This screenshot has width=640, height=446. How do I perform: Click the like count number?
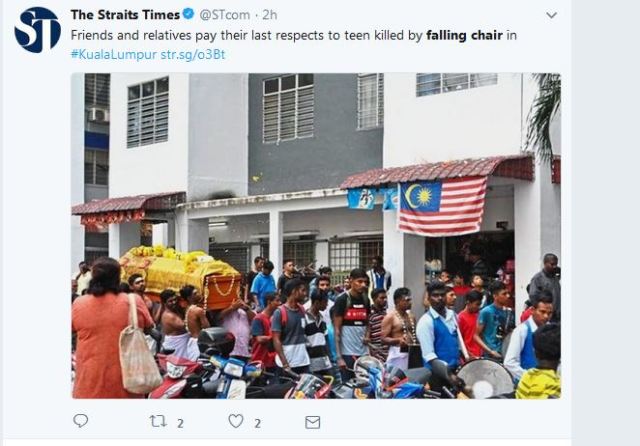tap(258, 424)
